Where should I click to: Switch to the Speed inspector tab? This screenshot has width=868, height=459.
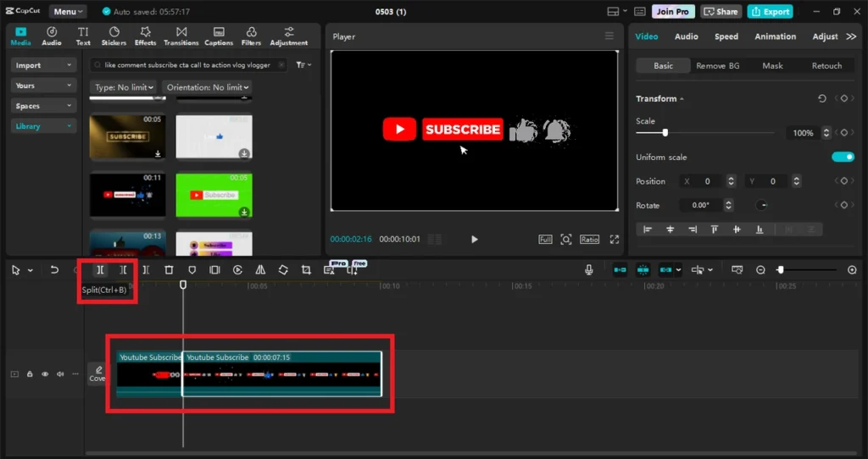click(726, 36)
